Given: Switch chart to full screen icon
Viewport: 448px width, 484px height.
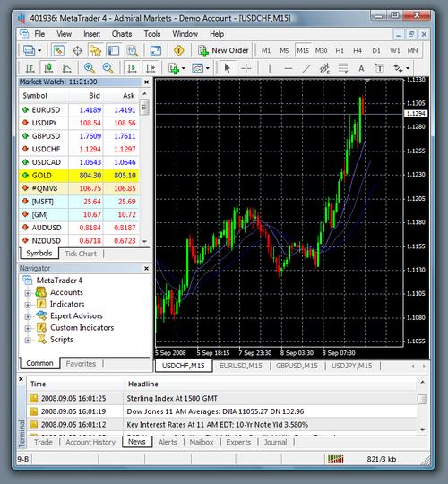Looking at the screenshot, I should [156, 50].
